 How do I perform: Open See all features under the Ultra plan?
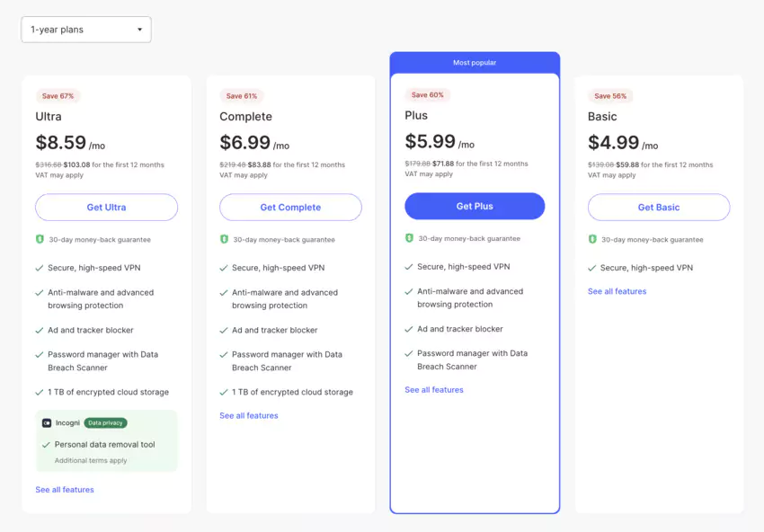coord(63,489)
